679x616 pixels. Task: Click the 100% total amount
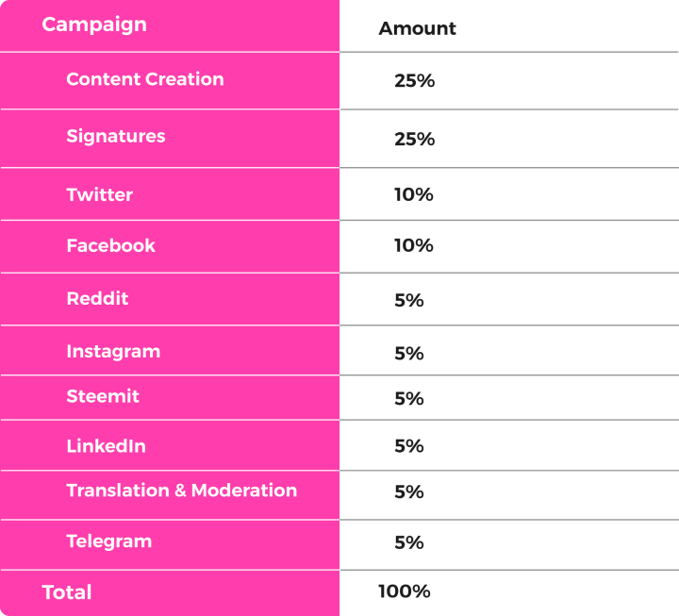pyautogui.click(x=404, y=591)
